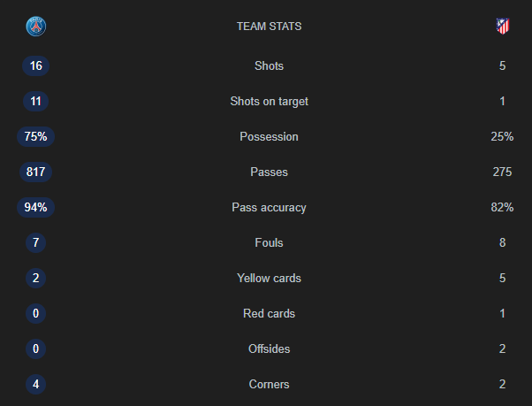Image resolution: width=532 pixels, height=406 pixels.
Task: Click the Offsides stat label
Action: [x=269, y=349]
